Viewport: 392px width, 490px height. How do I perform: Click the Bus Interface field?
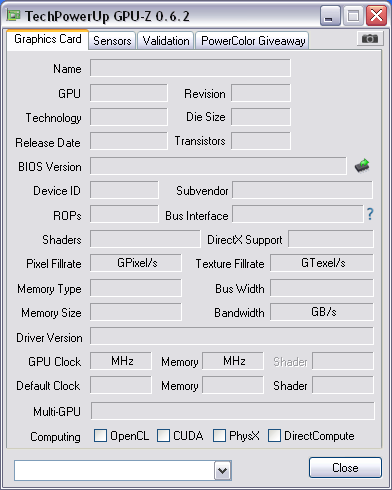(298, 214)
